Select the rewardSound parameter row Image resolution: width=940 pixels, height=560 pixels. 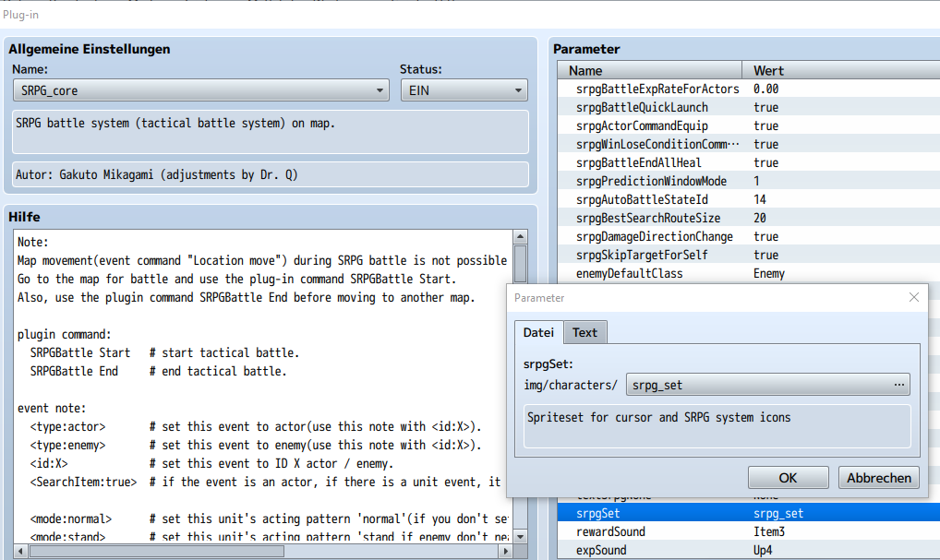click(x=749, y=531)
